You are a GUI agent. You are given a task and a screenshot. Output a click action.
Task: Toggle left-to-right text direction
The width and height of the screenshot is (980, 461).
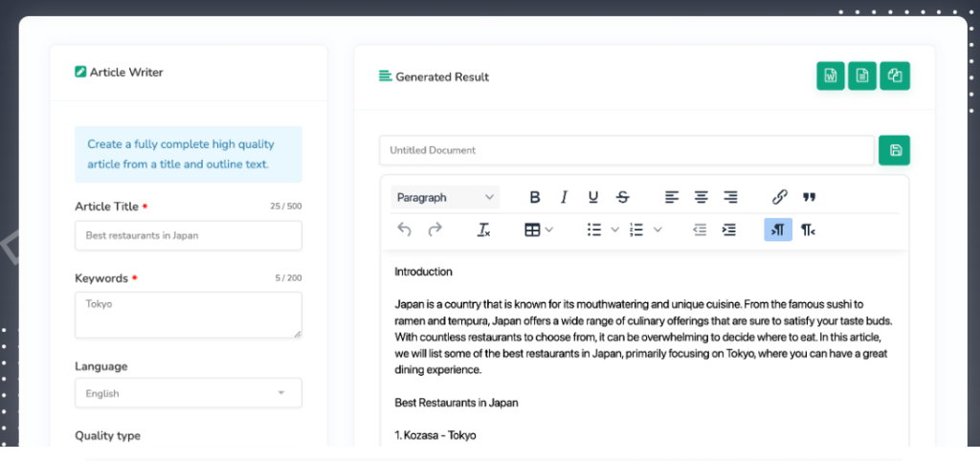(778, 230)
